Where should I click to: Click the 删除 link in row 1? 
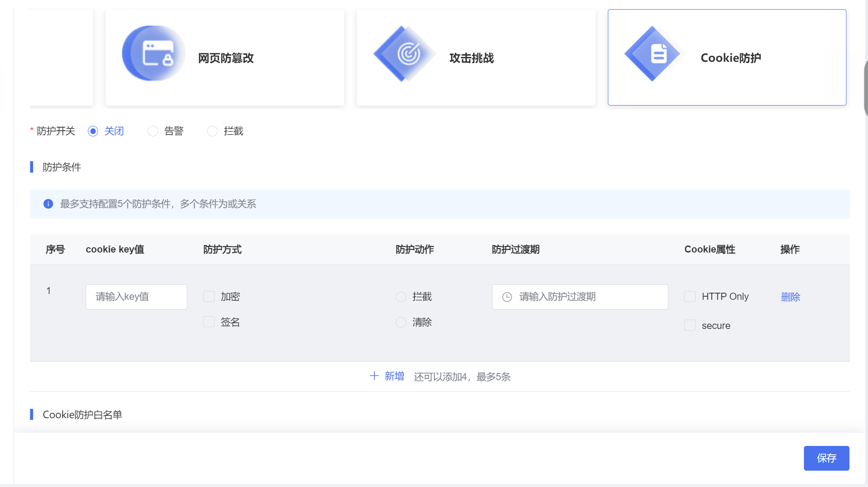pos(790,297)
